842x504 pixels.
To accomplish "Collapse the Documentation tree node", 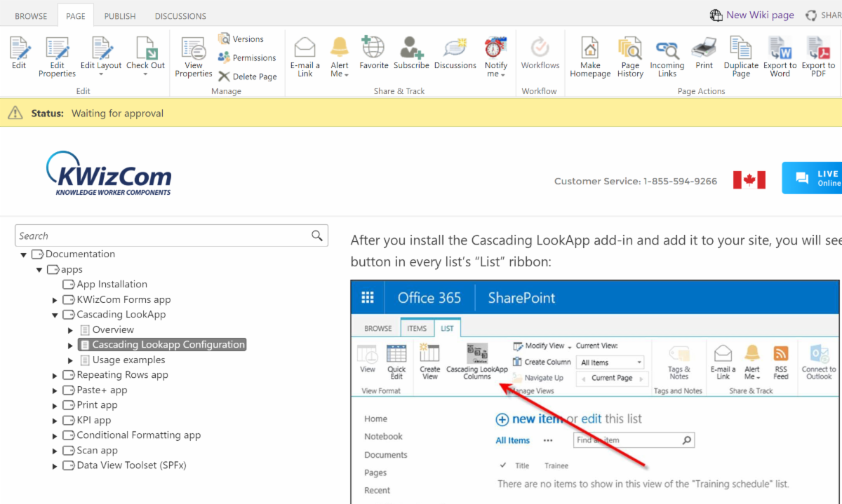I will coord(24,254).
